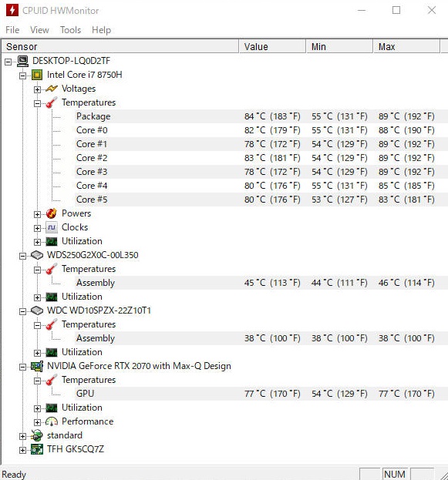Expand the Powers node under the CPU
This screenshot has height=480, width=448.
click(37, 214)
